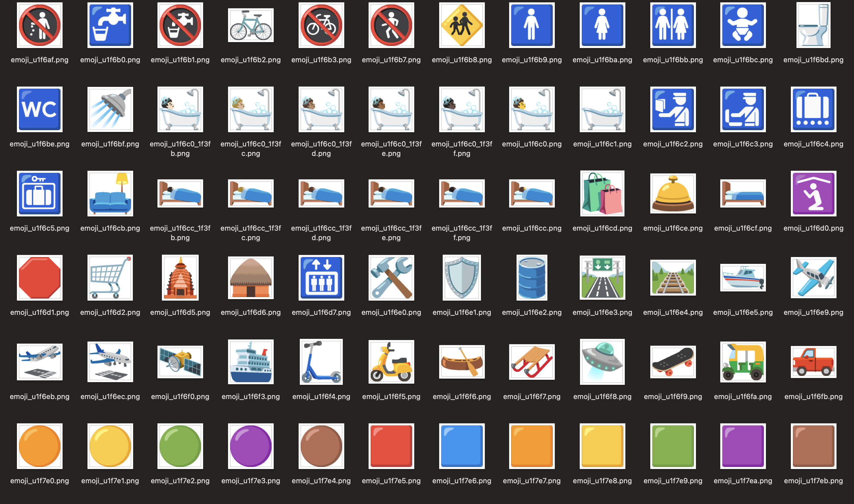
Task: Select the bicycle emoji image file
Action: coord(250,25)
